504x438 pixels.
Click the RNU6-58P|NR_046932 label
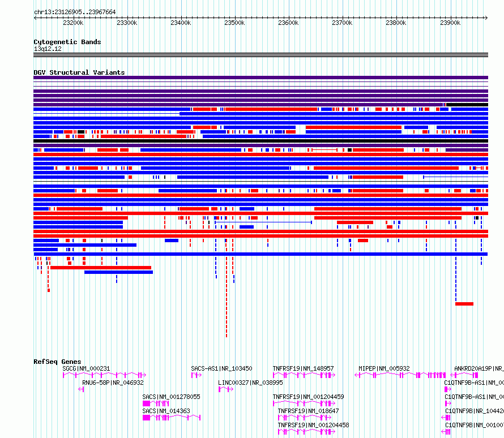click(x=113, y=383)
